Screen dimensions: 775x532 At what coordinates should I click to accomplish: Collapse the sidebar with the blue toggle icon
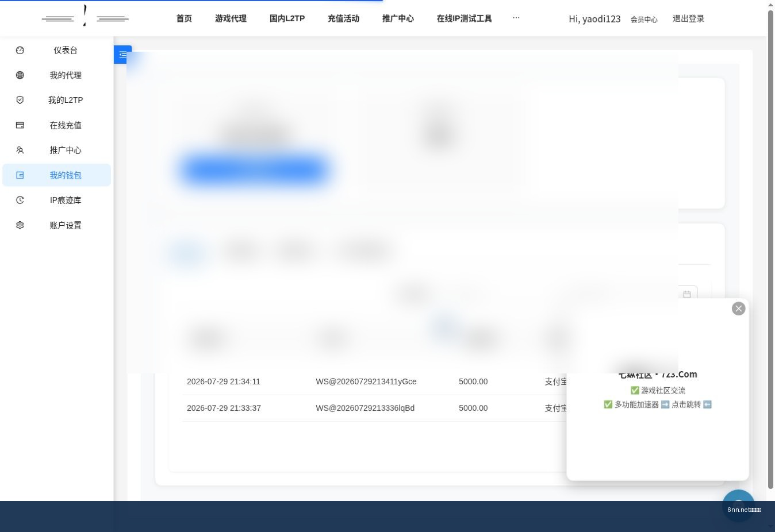point(122,55)
